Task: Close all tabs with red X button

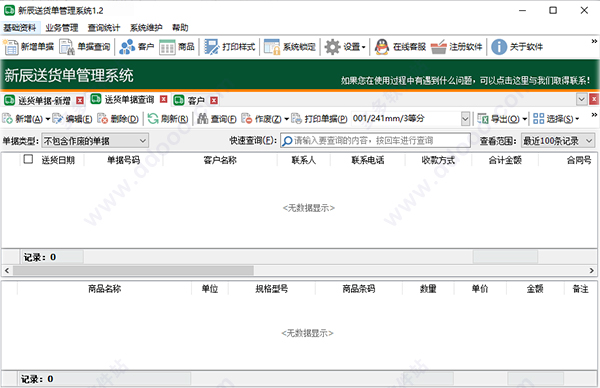Action: [594, 99]
